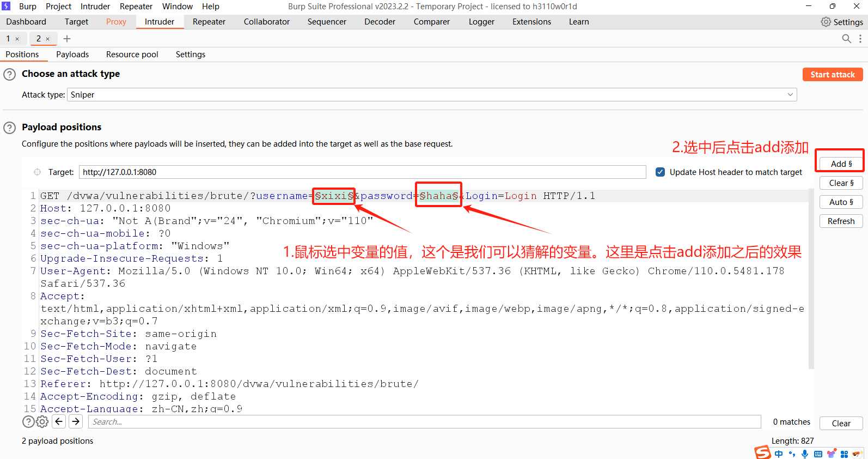Image resolution: width=868 pixels, height=459 pixels.
Task: Add a new Intruder tab with plus icon
Action: click(x=67, y=39)
